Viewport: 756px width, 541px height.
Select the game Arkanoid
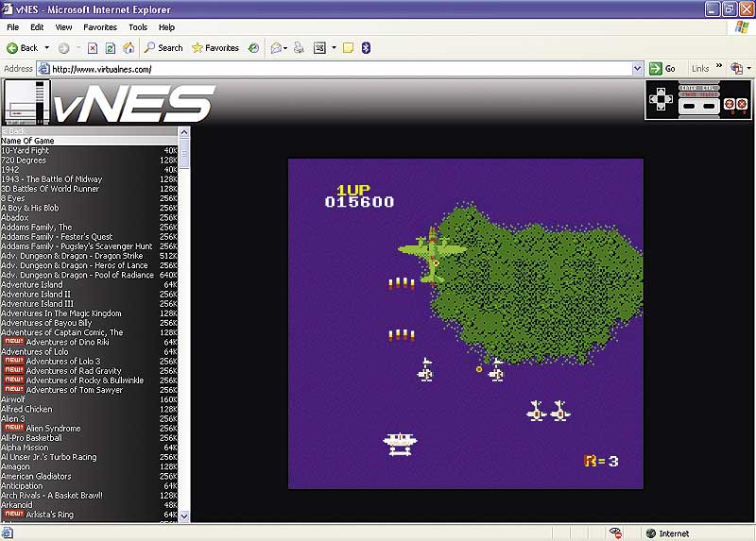click(89, 505)
